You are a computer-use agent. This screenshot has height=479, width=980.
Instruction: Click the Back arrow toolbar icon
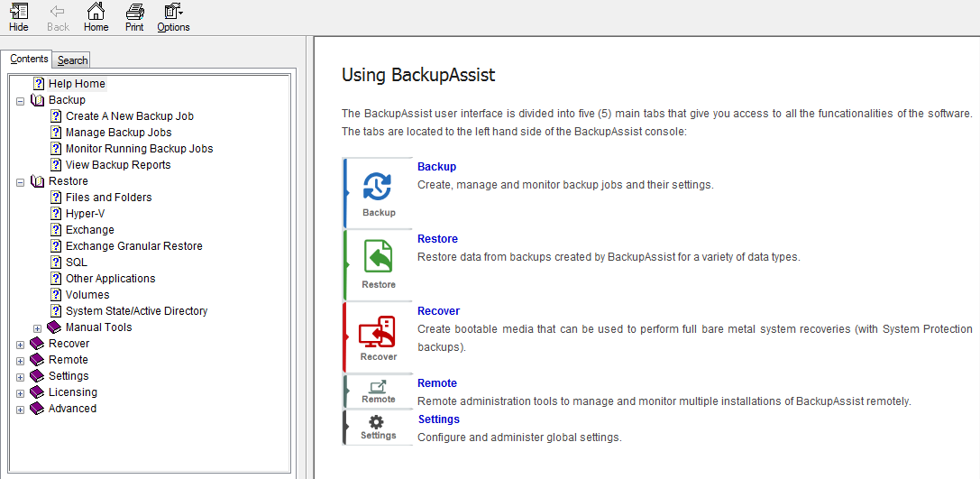click(x=58, y=11)
